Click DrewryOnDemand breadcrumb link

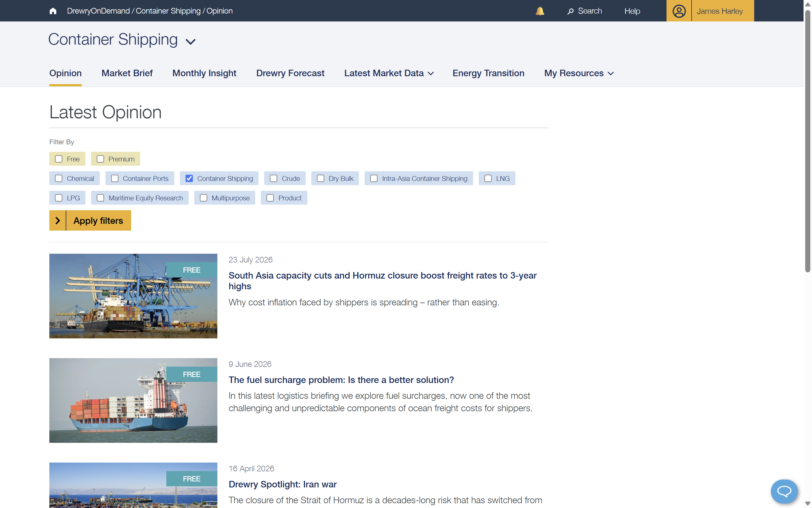point(98,11)
